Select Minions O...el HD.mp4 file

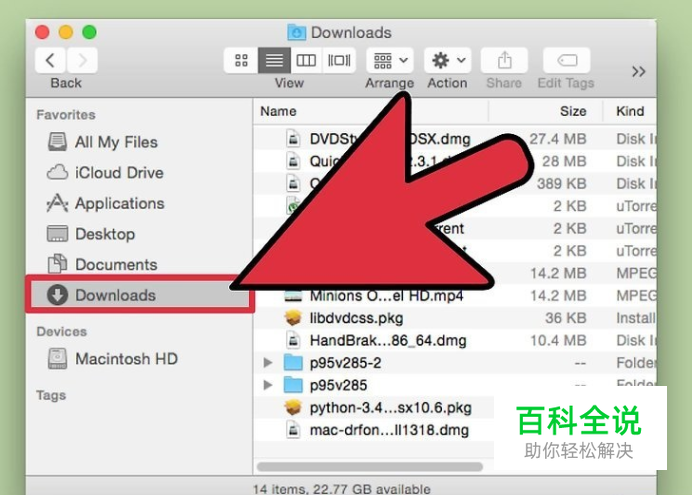(x=387, y=296)
